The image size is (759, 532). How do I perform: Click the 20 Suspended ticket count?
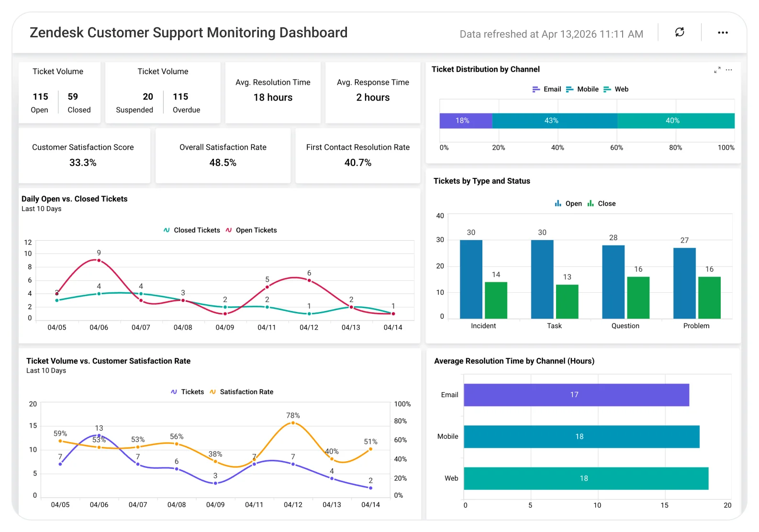(x=148, y=97)
